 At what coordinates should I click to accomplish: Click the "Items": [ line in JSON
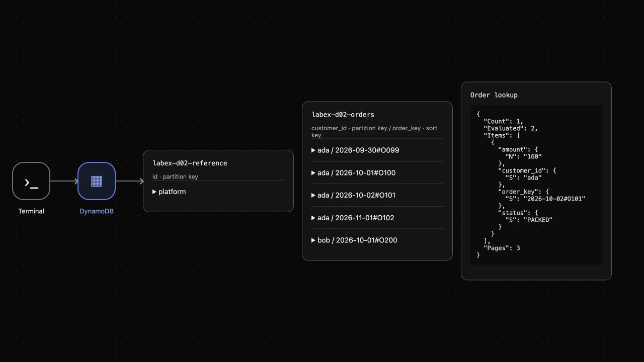pyautogui.click(x=502, y=135)
